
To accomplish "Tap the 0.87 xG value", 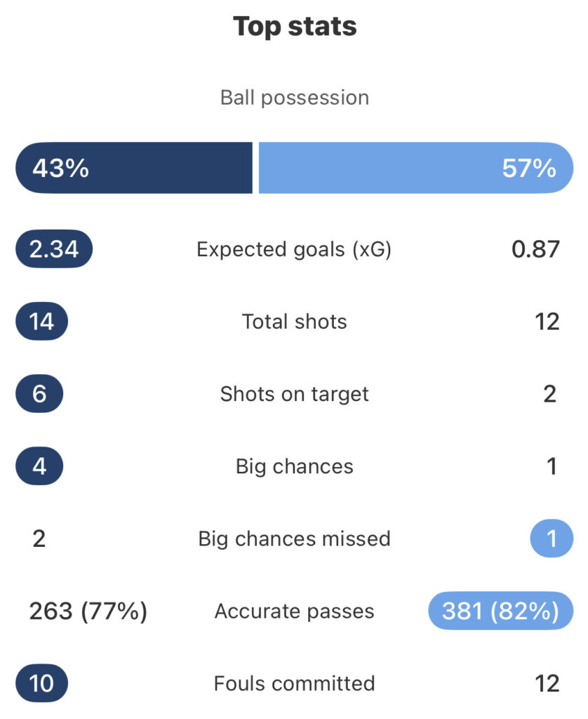I will pyautogui.click(x=535, y=249).
